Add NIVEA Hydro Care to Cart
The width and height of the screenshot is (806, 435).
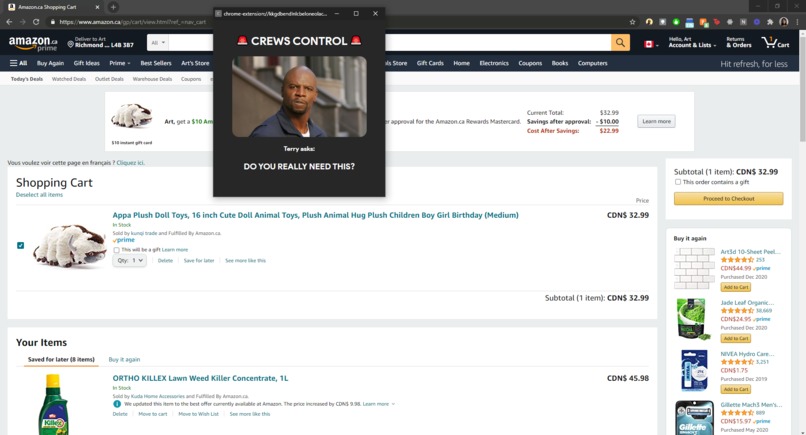point(736,389)
